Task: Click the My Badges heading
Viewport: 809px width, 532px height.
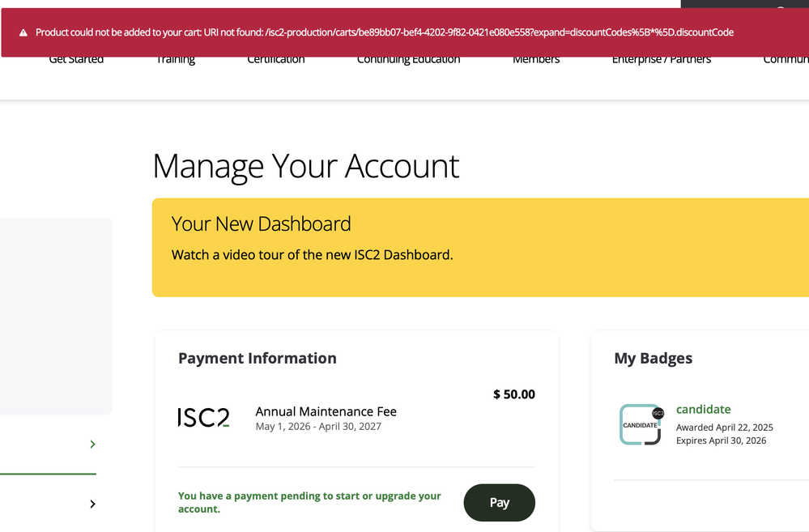Action: 653,358
